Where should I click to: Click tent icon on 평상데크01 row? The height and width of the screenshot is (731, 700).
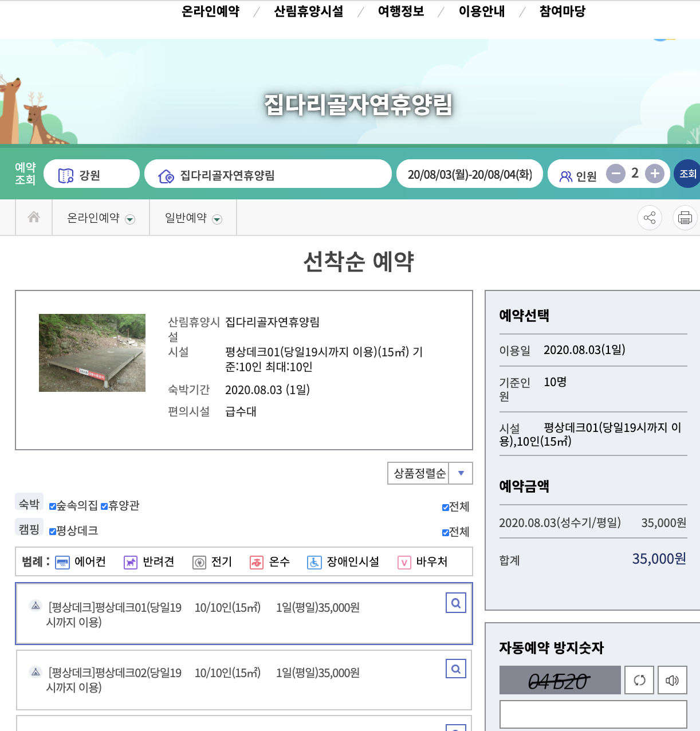click(x=36, y=606)
